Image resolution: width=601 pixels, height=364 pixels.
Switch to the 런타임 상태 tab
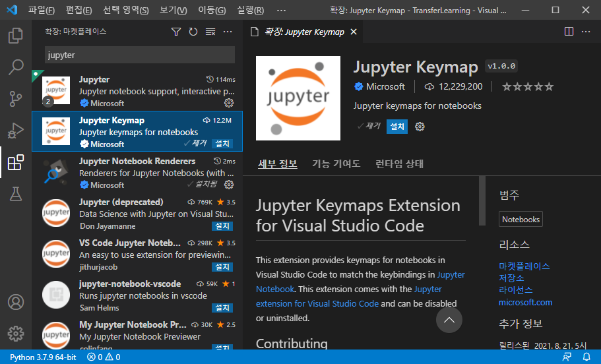point(399,164)
